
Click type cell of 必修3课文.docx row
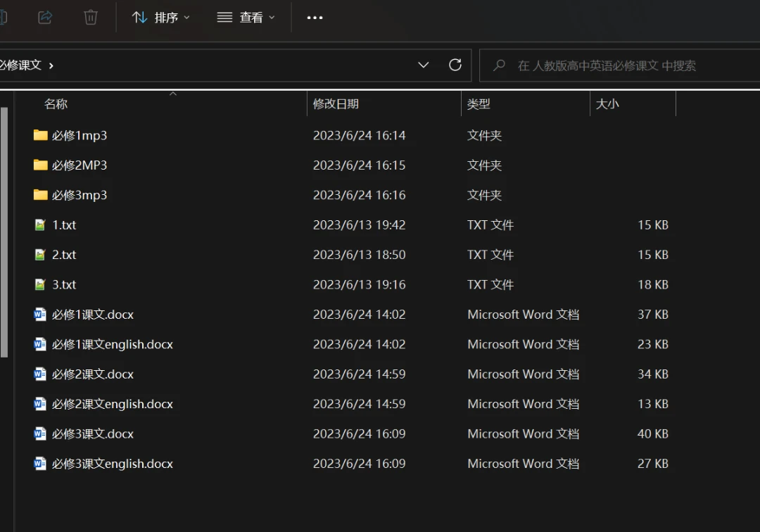(x=523, y=433)
